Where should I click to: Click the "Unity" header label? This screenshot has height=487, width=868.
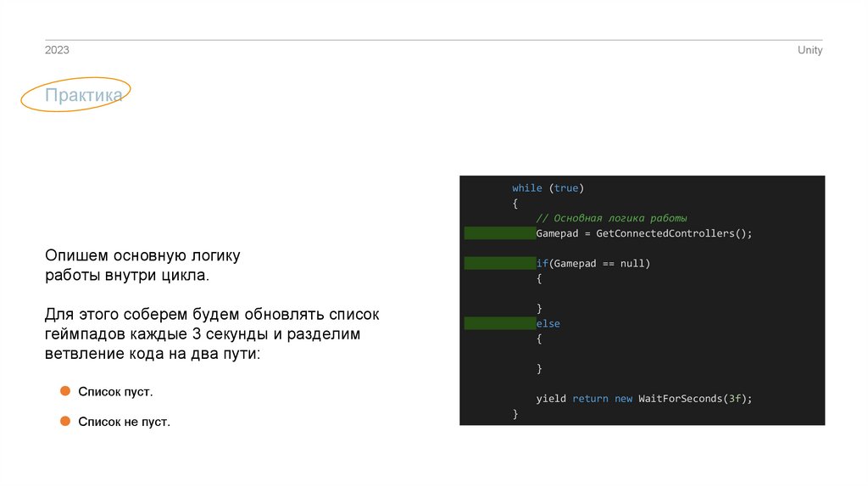pyautogui.click(x=810, y=50)
